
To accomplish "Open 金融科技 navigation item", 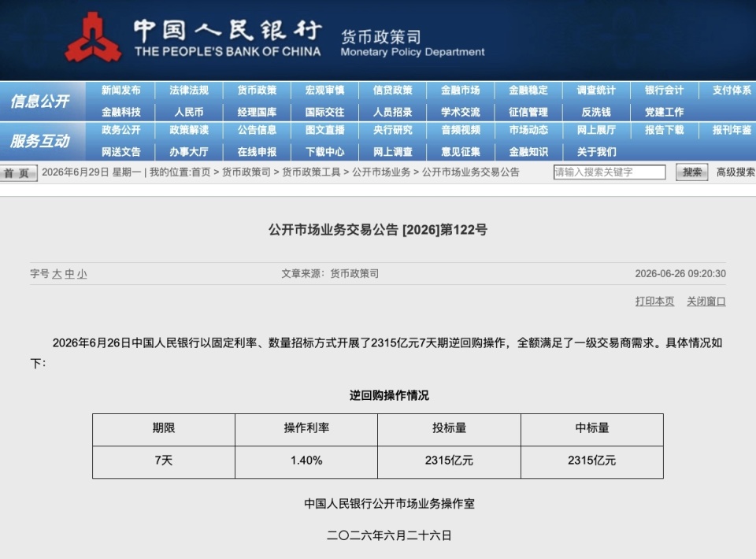I will [121, 113].
